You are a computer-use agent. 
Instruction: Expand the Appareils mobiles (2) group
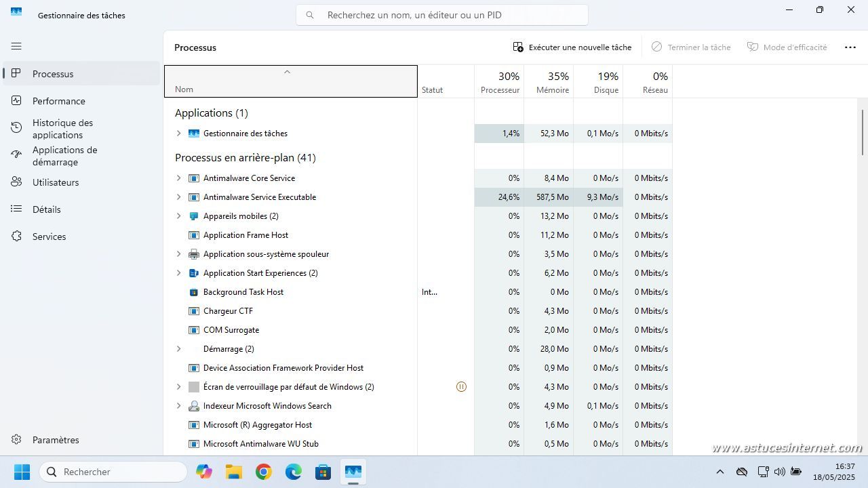pyautogui.click(x=179, y=216)
